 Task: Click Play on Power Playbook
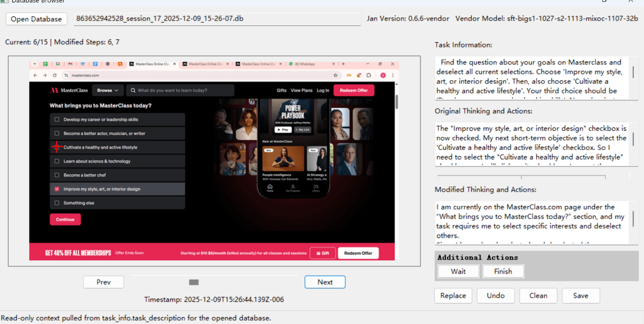(283, 130)
